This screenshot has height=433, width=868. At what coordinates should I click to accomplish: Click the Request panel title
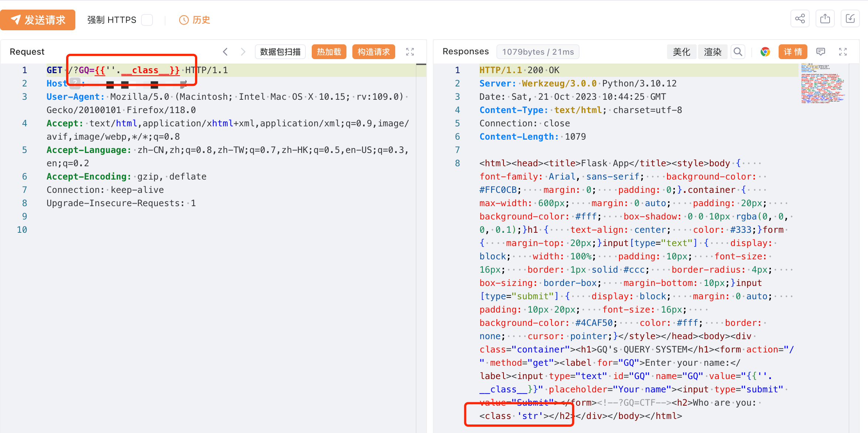coord(27,52)
